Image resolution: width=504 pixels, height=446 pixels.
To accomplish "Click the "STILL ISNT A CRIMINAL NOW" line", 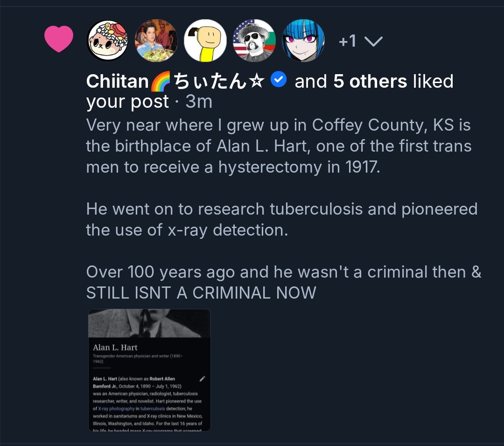I will (x=201, y=293).
